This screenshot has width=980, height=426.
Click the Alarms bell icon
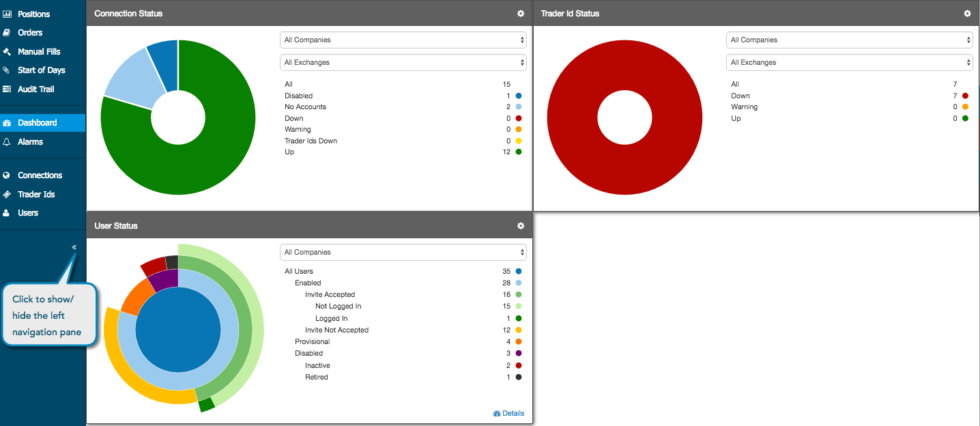click(x=7, y=142)
